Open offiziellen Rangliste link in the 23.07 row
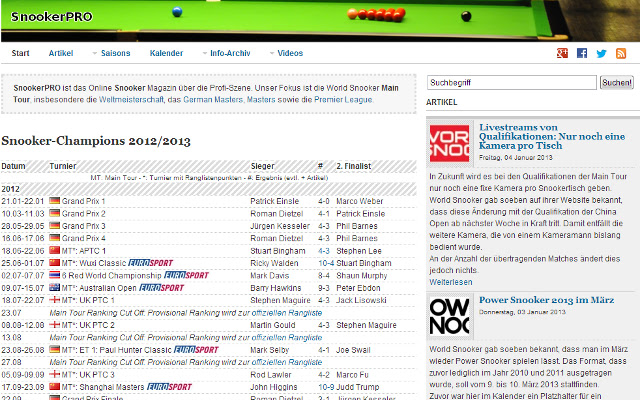The image size is (640, 400). coord(287,313)
